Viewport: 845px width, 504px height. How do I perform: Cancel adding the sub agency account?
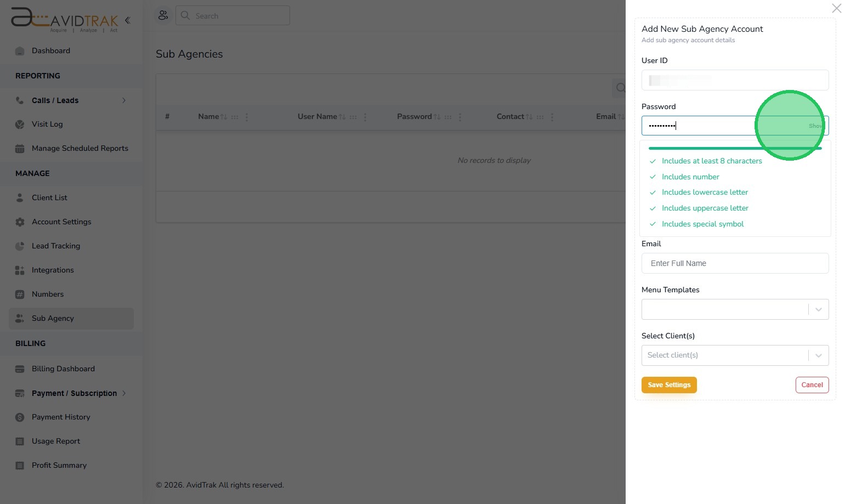coord(812,385)
